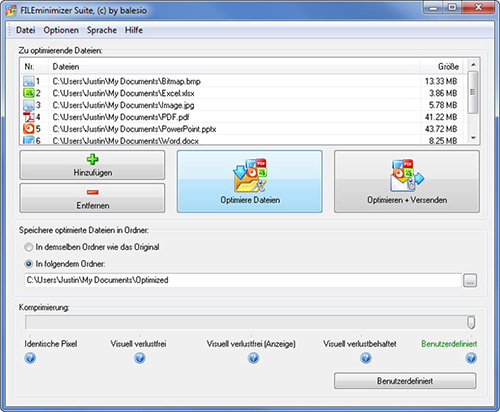Screen dimensions: 500x412
Task: Open help icon under Visuell verlustfrei (Anzeige)
Action: coord(253,358)
